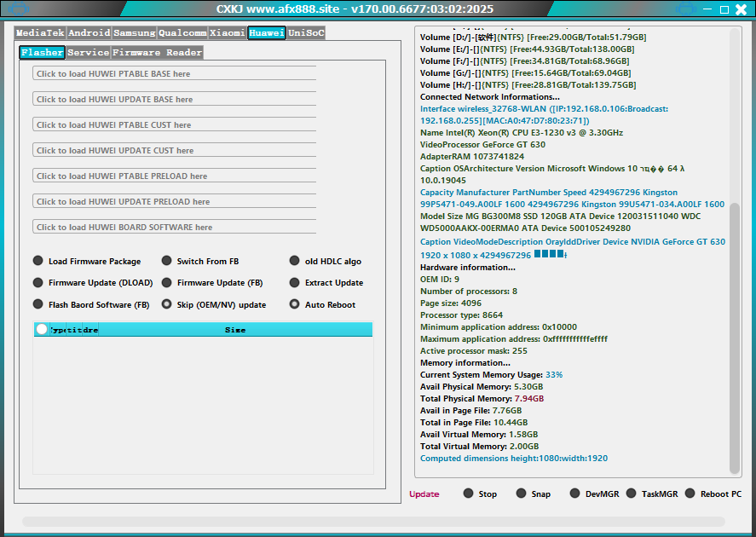
Task: Click 'Total in Page File: 10.44GB' line
Action: (x=474, y=422)
